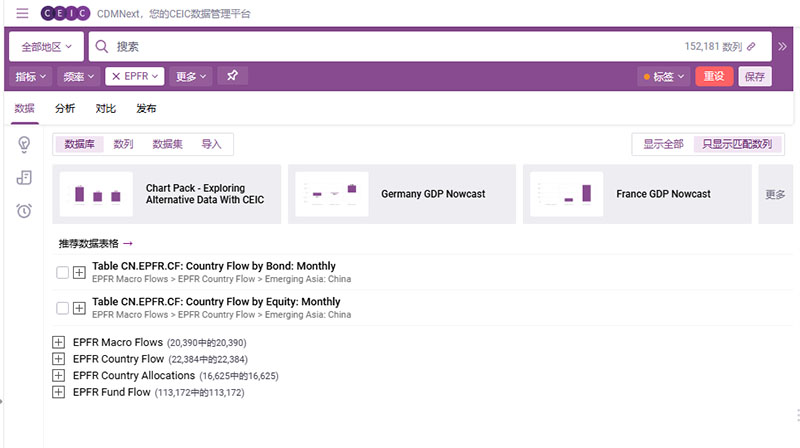Viewport: 800px width, 448px height.
Task: Remove the EPFR filter via X icon
Action: click(x=116, y=76)
